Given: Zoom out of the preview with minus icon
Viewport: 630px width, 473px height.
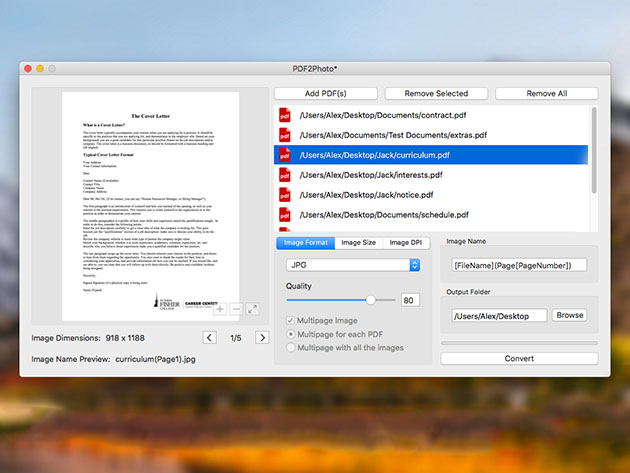Looking at the screenshot, I should click(236, 309).
